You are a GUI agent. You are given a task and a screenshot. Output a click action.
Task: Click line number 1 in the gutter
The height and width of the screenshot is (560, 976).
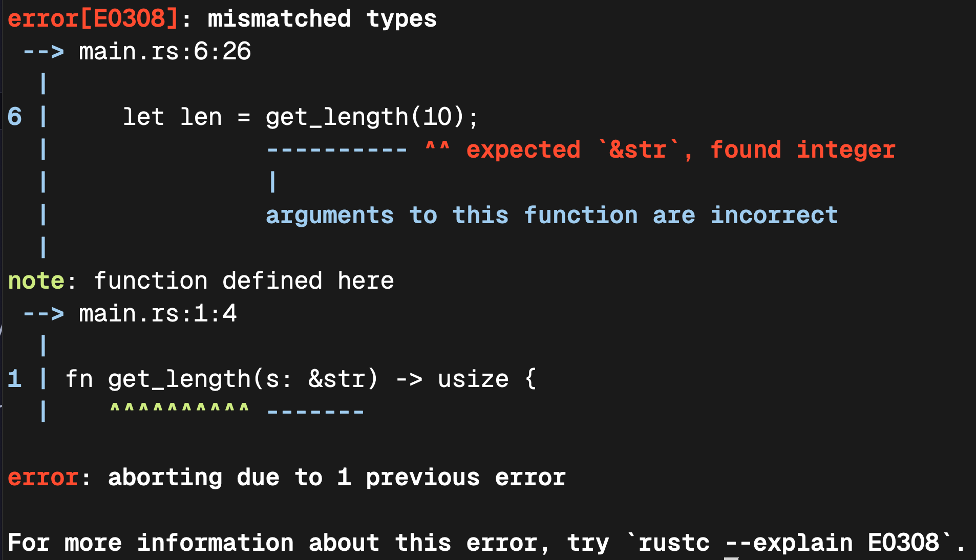coord(15,379)
